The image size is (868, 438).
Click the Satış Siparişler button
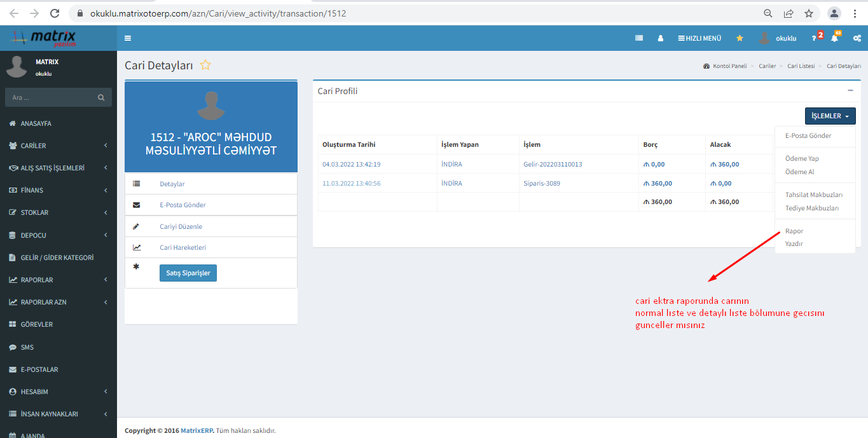coord(188,273)
